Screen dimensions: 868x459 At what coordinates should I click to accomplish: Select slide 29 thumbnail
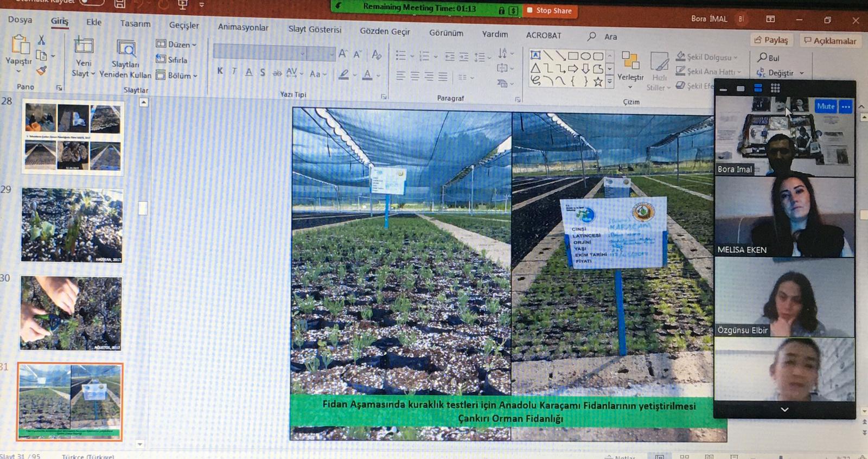tap(72, 225)
